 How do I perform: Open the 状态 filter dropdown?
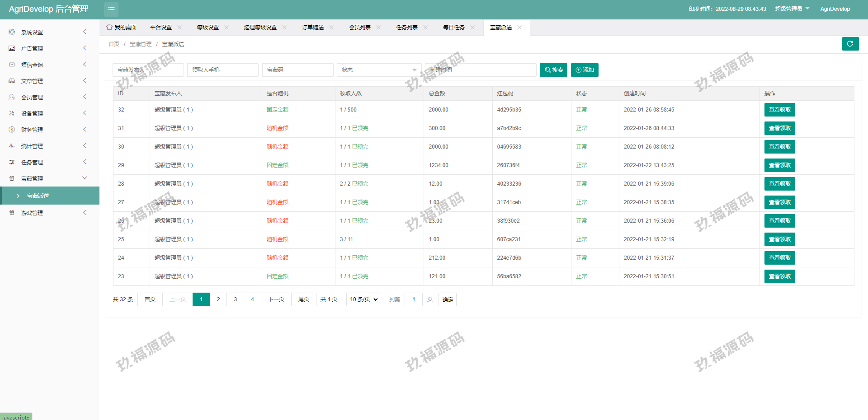(378, 70)
